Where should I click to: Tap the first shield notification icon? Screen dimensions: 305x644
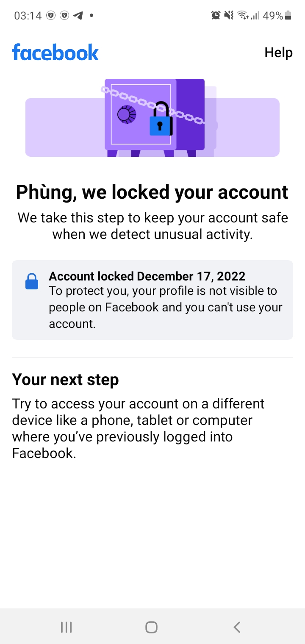click(51, 16)
